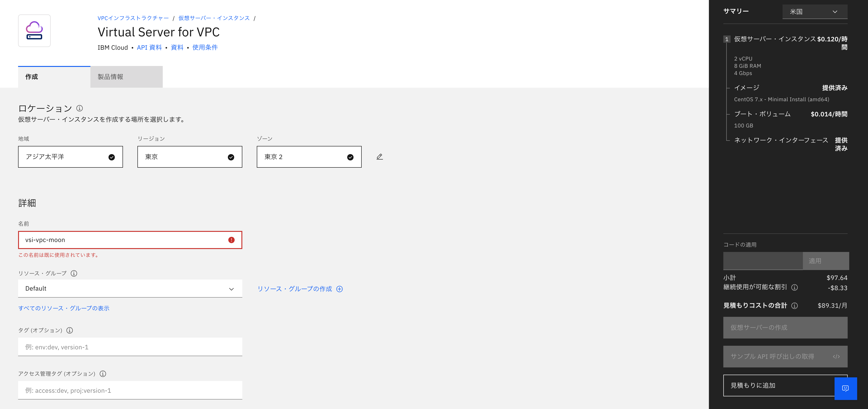Expand the Default resource group dropdown
Screen dimensions: 868x409
(130, 288)
